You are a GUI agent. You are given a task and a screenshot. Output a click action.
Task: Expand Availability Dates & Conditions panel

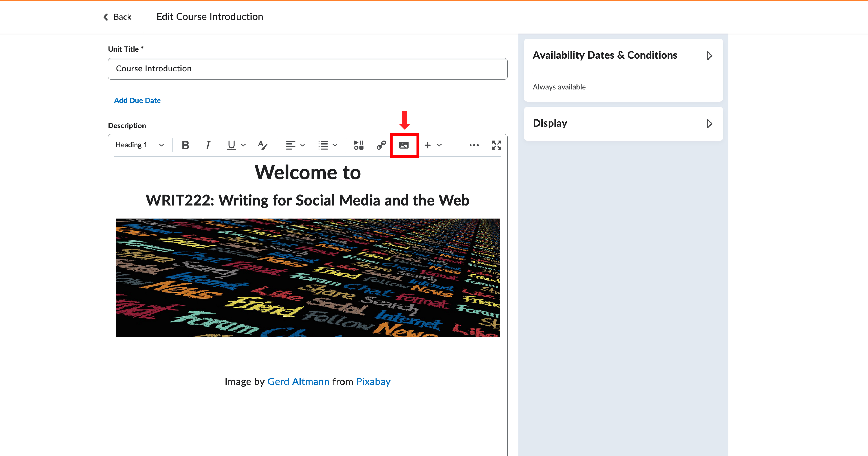pyautogui.click(x=709, y=56)
